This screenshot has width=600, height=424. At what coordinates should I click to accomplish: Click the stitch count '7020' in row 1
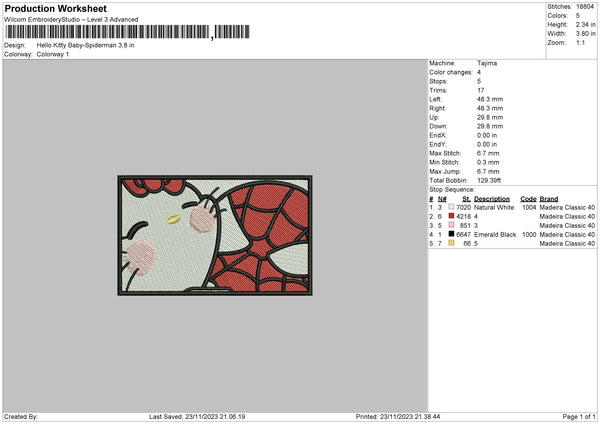point(463,207)
